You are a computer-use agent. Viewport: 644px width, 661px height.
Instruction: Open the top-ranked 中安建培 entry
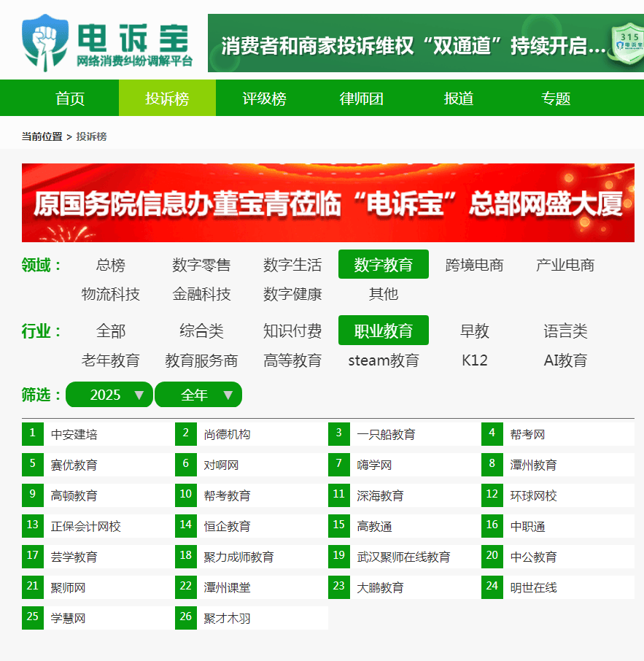(74, 435)
